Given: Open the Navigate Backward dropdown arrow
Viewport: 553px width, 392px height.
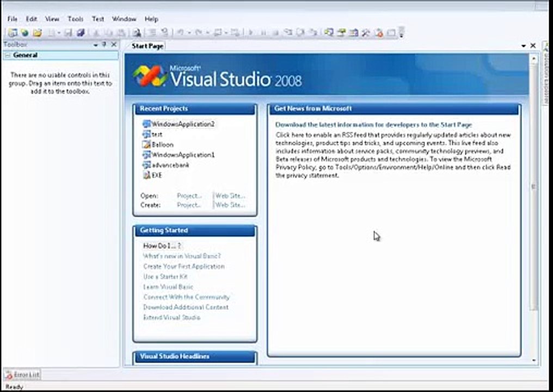Looking at the screenshot, I should click(x=226, y=33).
